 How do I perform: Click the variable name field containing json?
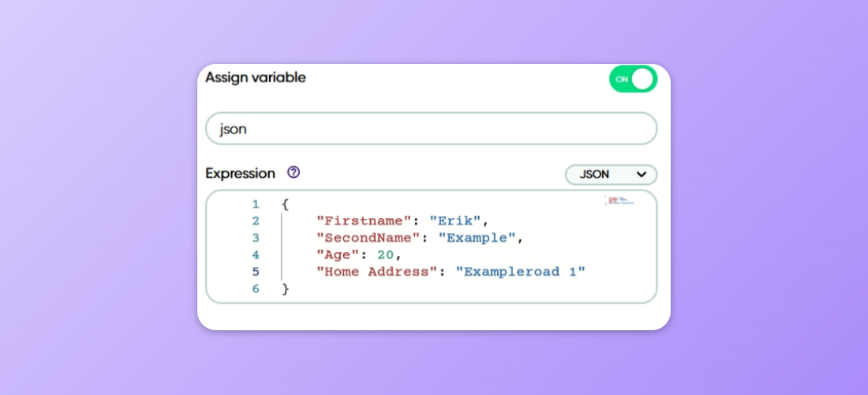[x=431, y=129]
